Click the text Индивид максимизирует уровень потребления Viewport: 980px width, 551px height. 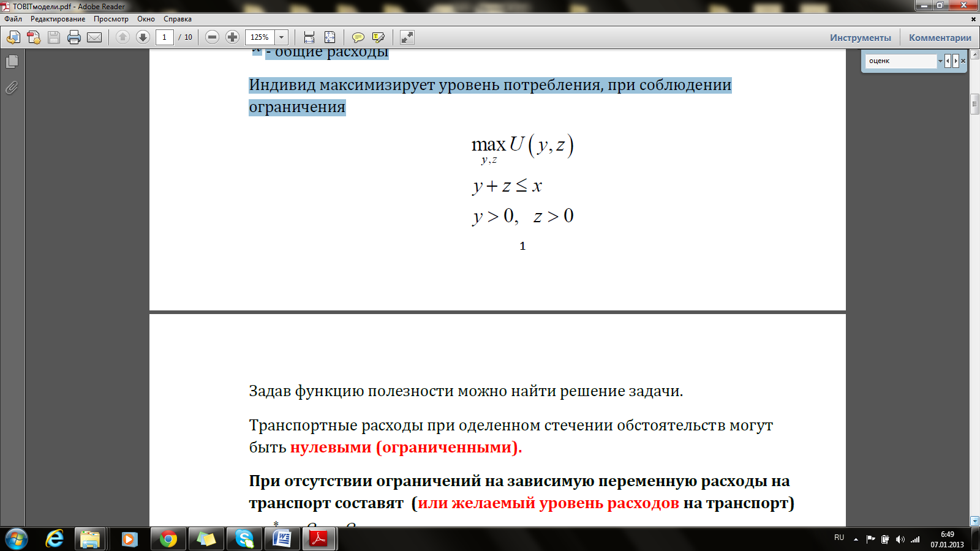(425, 85)
